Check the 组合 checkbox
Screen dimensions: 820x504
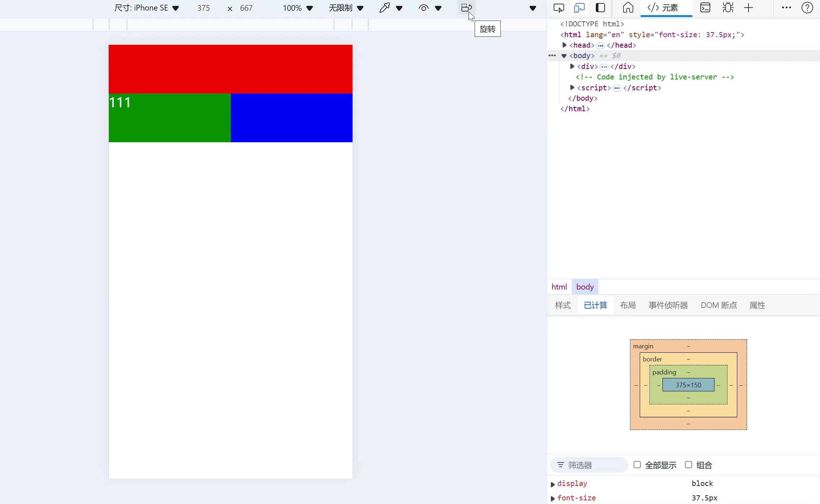(x=689, y=465)
